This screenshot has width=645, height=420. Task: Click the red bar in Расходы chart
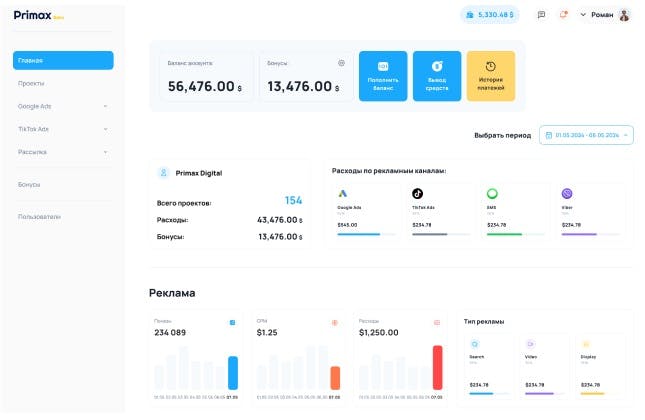coord(438,367)
